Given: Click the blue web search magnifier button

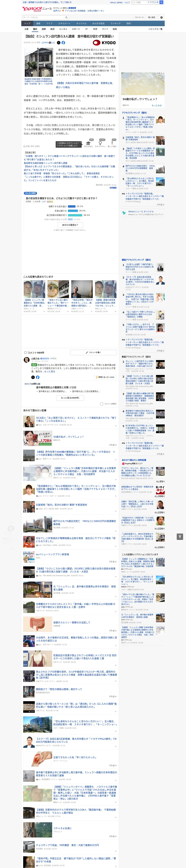Looking at the screenshot, I should [161, 2].
